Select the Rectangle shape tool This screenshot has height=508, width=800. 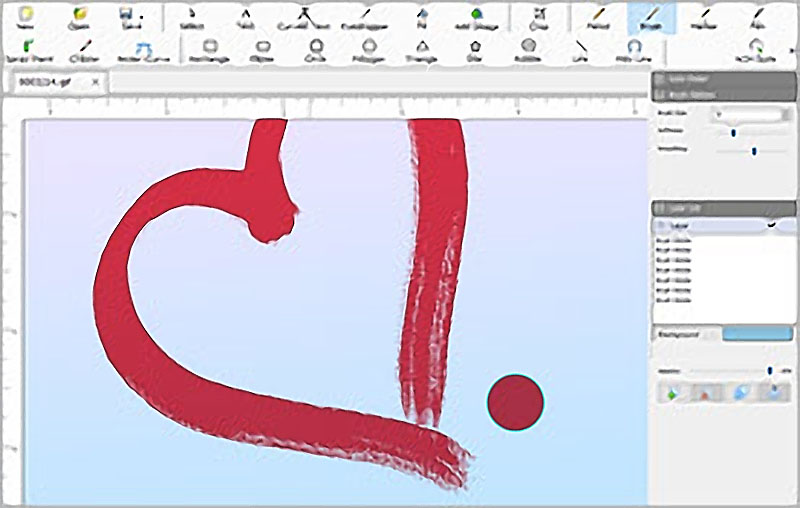click(x=210, y=50)
